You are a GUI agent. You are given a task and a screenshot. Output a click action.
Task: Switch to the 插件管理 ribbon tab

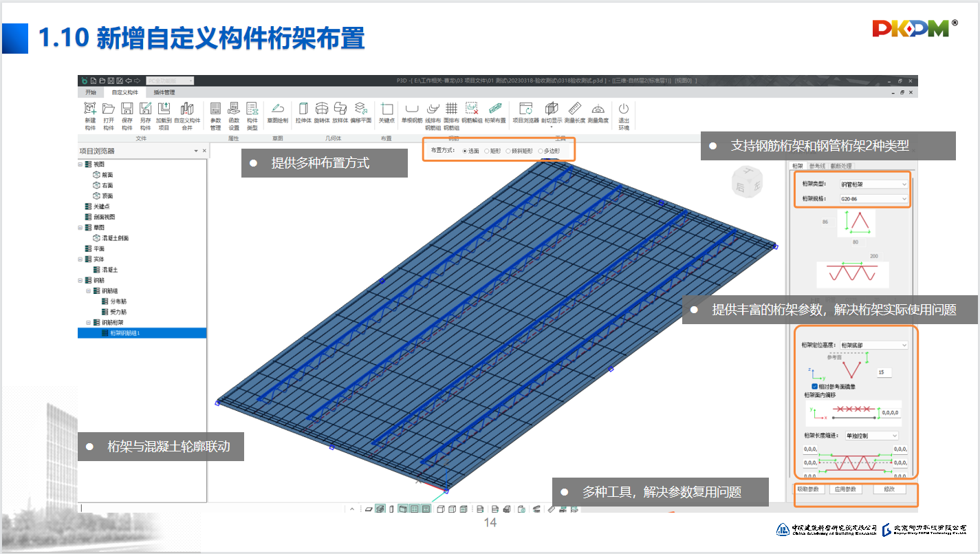[164, 92]
